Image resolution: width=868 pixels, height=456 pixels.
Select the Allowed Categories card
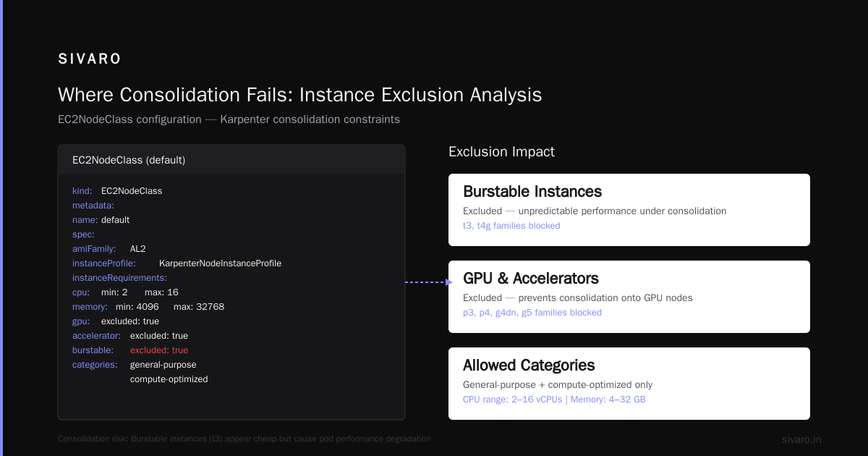click(629, 384)
